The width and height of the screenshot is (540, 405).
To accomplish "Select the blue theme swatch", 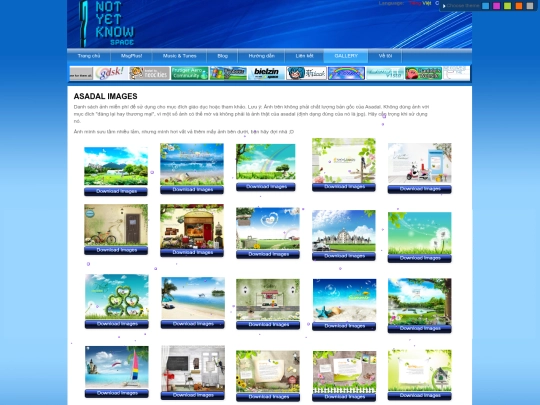I will click(x=486, y=6).
